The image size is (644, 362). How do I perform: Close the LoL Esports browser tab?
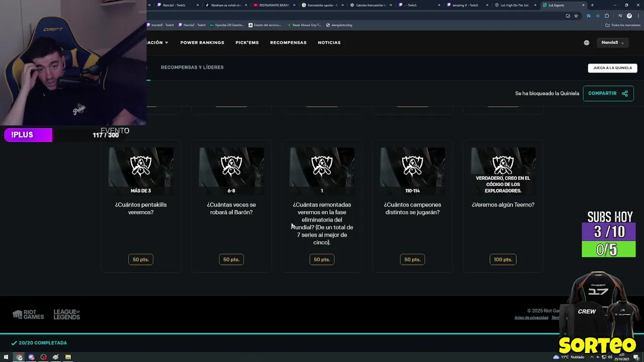coord(583,5)
